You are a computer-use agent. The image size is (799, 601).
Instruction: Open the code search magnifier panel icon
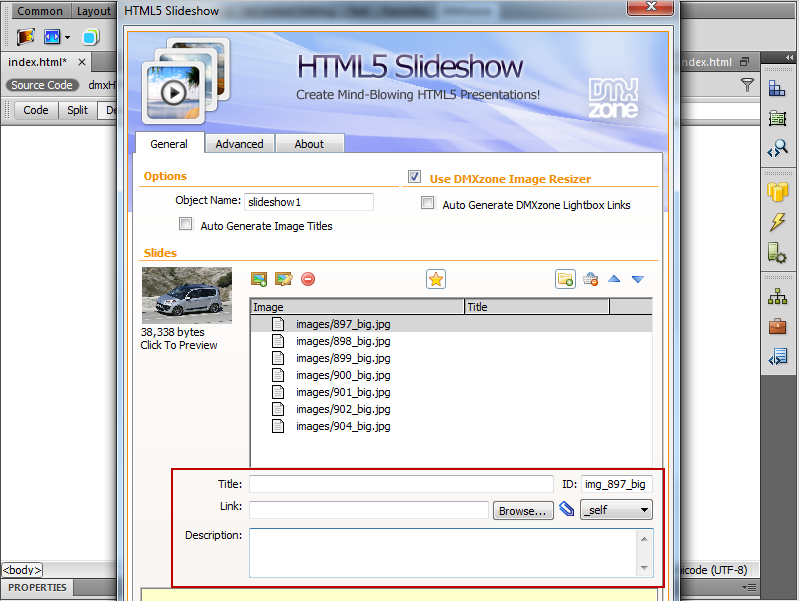coord(778,149)
